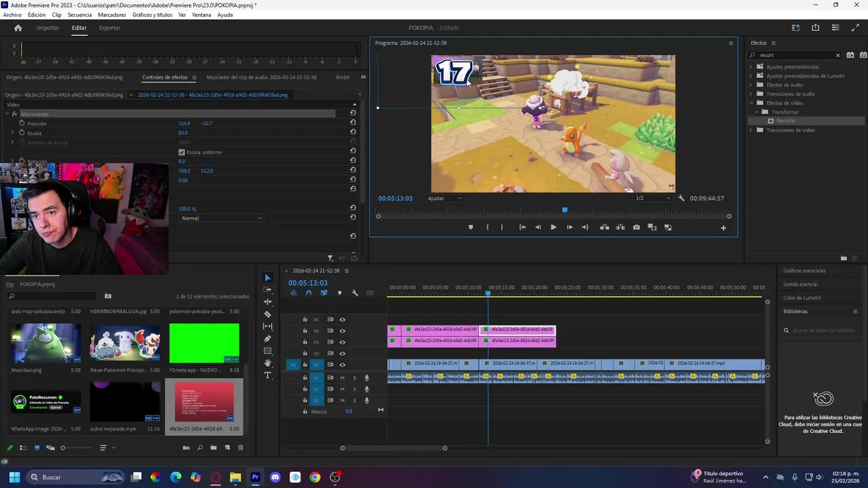Open Program monitor settings wrench
This screenshot has height=488, width=868.
click(x=681, y=199)
